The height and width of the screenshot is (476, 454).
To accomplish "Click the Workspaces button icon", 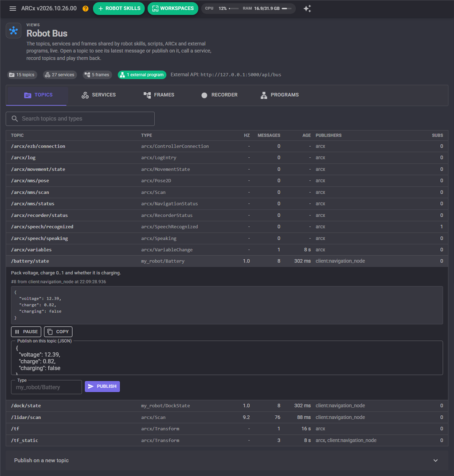I will [155, 8].
